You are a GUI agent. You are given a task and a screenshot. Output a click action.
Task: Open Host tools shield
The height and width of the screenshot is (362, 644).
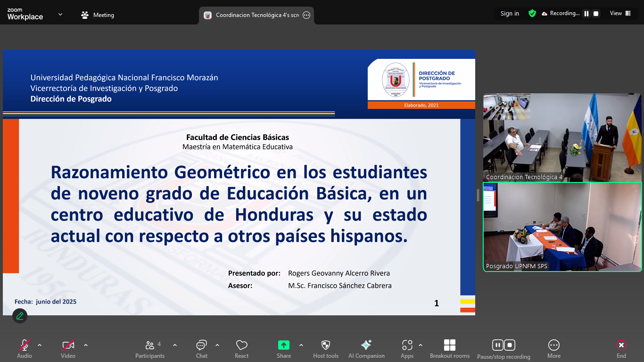[x=326, y=349]
